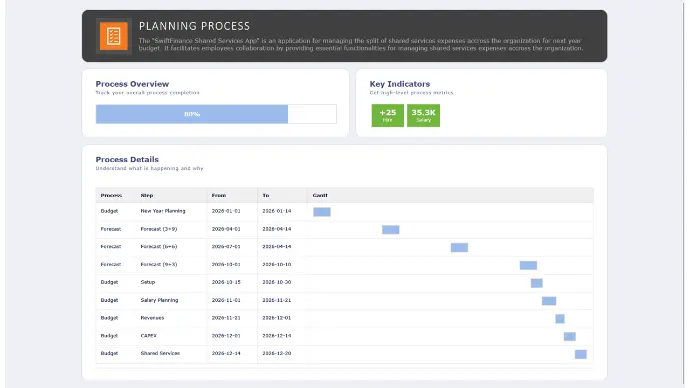Click the To date in the Forecast (6+6) row

tap(277, 247)
